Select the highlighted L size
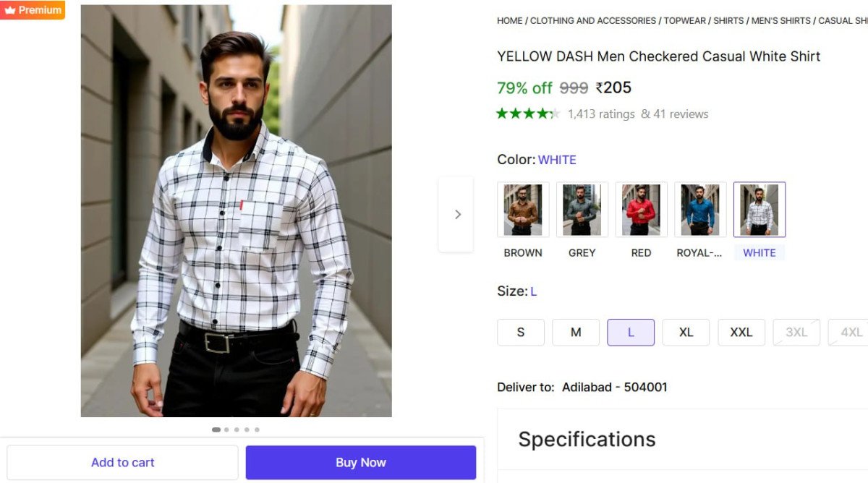 point(631,333)
